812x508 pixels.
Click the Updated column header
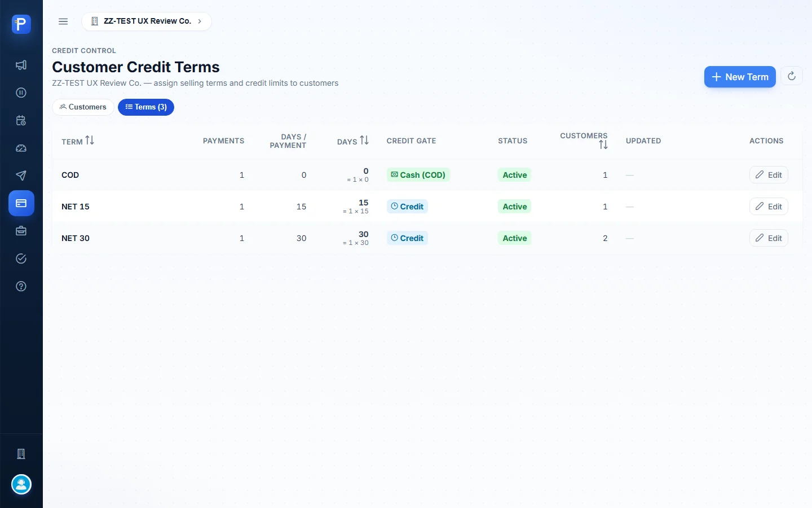[x=643, y=141]
